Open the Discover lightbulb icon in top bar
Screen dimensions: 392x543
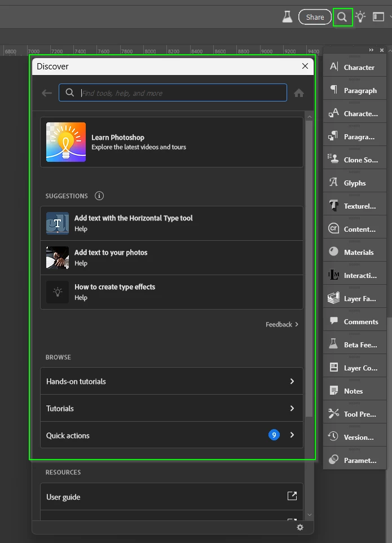click(360, 16)
